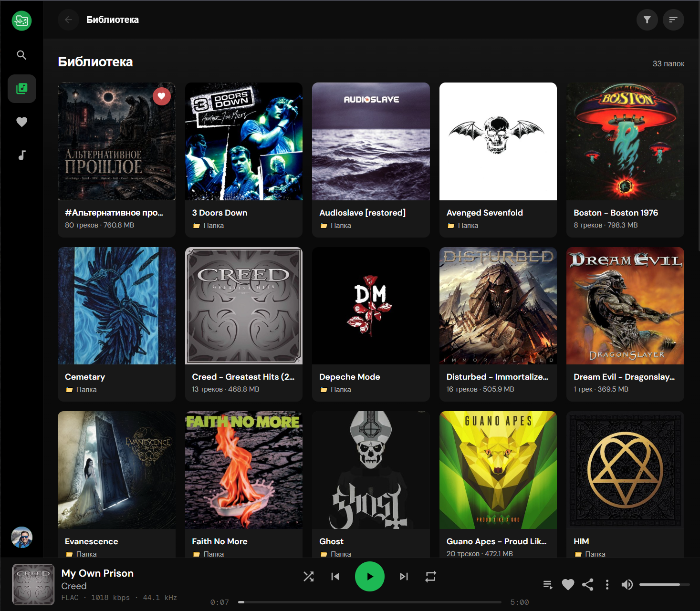700x611 pixels.
Task: Like the current track My Own Prison
Action: tap(568, 584)
